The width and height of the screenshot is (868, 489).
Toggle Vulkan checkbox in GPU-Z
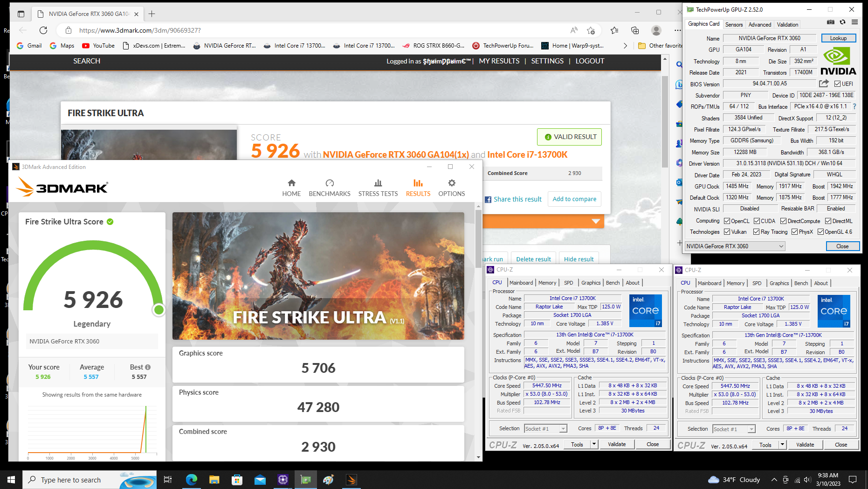pos(727,232)
